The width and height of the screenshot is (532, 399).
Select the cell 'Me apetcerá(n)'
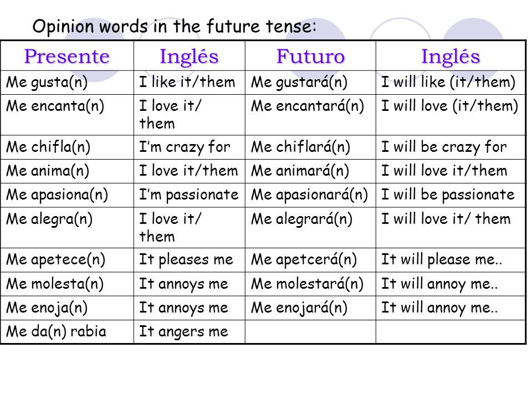(x=310, y=260)
